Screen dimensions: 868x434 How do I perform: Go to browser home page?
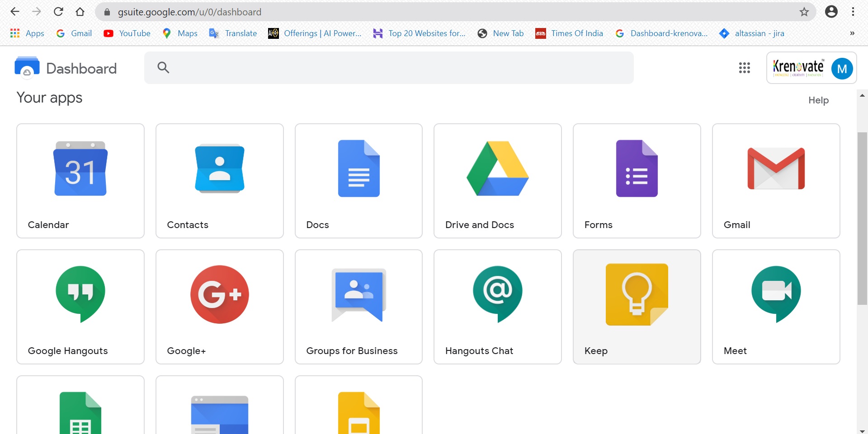pos(80,12)
